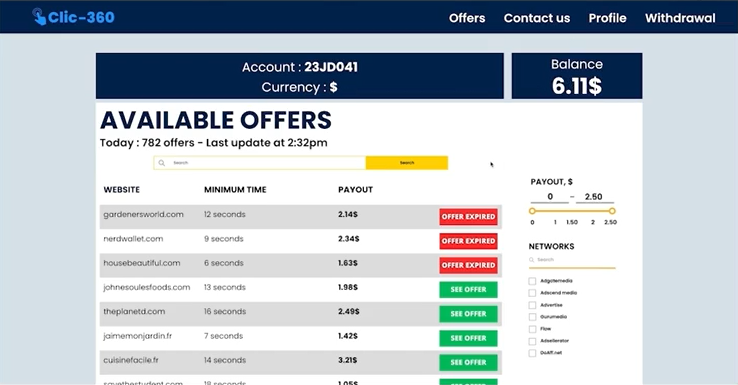Click the WEBSITE column header
The width and height of the screenshot is (738, 385).
(x=121, y=190)
